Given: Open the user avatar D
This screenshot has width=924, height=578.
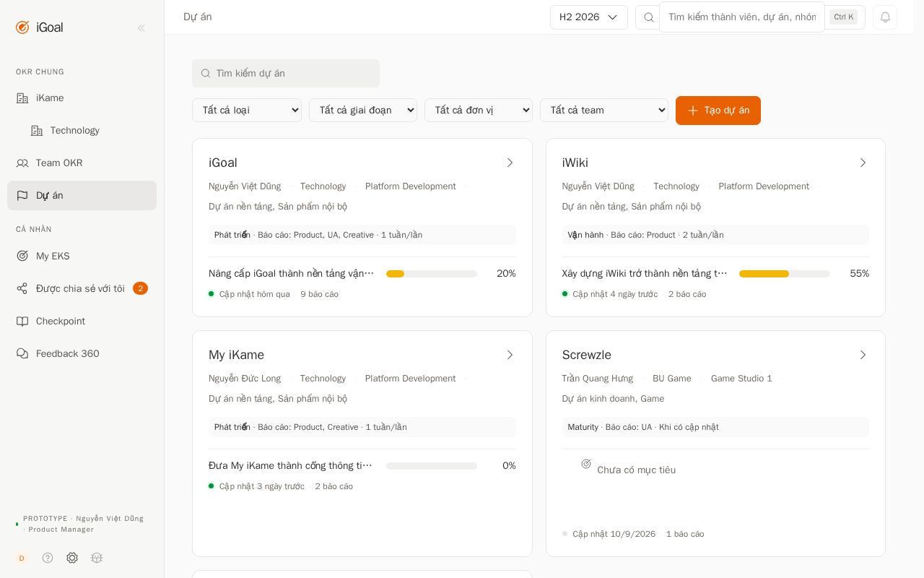Looking at the screenshot, I should [x=22, y=558].
